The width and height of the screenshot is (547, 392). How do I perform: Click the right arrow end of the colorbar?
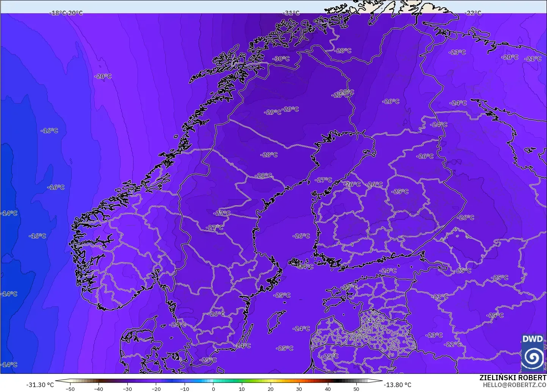[x=375, y=381]
